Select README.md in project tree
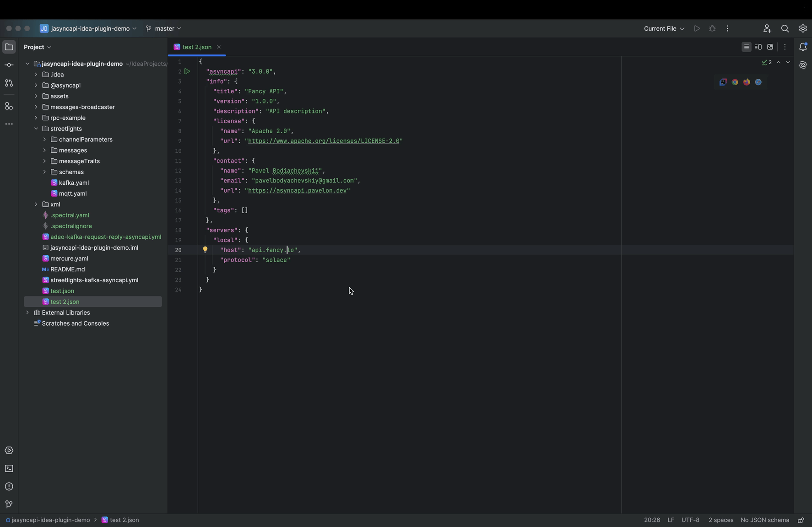The image size is (812, 527). (67, 269)
